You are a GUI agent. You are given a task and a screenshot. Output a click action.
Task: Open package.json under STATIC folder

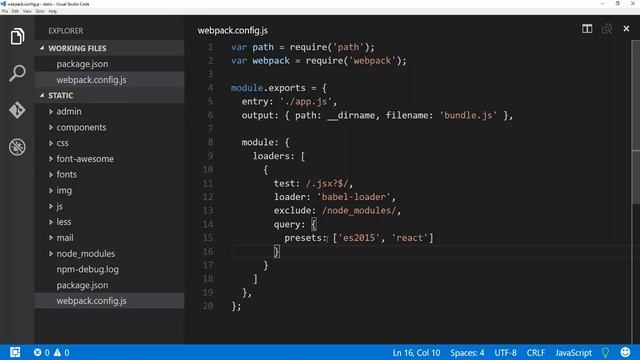tap(82, 285)
